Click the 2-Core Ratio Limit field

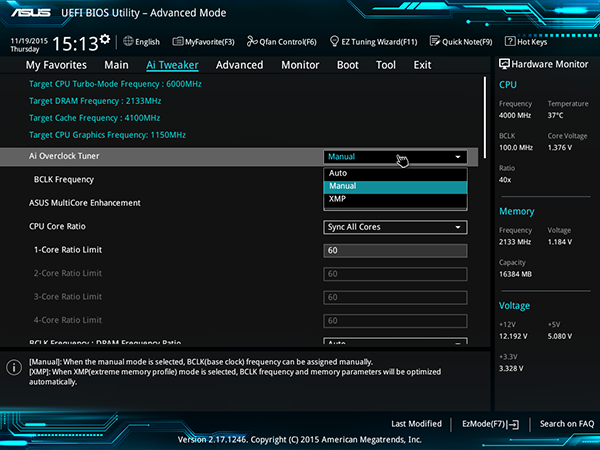coord(395,274)
